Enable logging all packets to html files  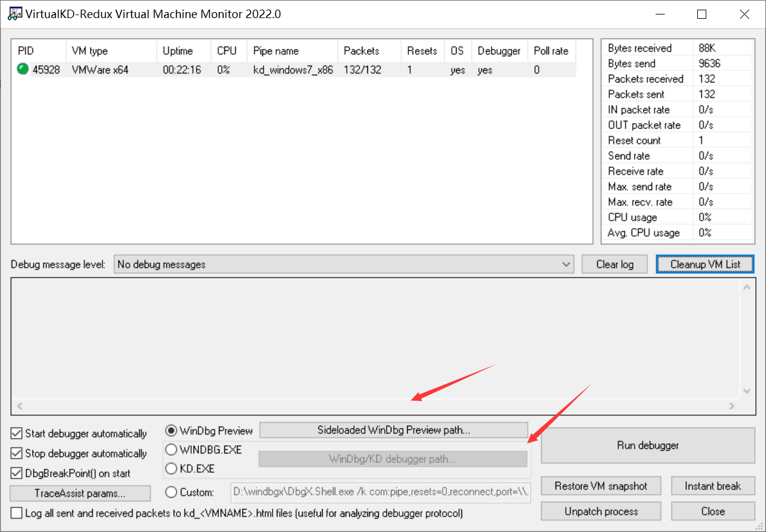[x=17, y=513]
